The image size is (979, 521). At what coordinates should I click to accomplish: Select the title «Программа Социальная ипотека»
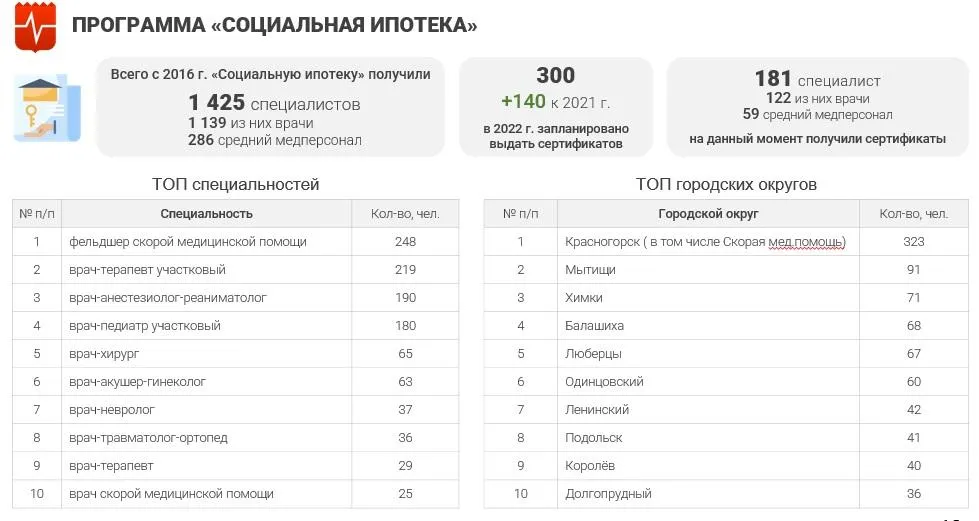(x=274, y=25)
